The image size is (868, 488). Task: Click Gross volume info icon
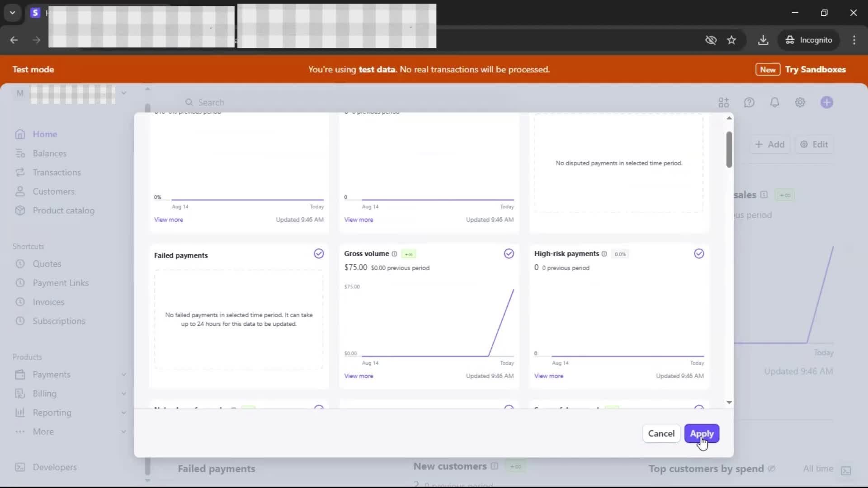tap(394, 254)
